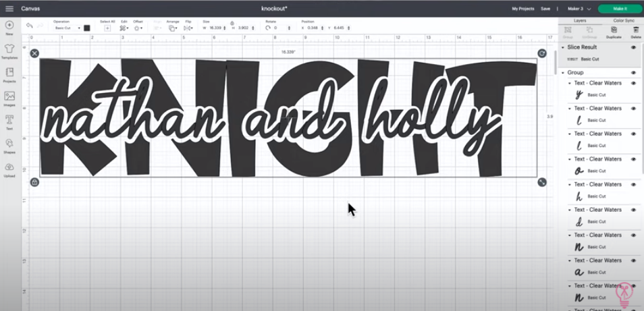Toggle visibility of the Group layer
The image size is (644, 311).
[x=633, y=73]
